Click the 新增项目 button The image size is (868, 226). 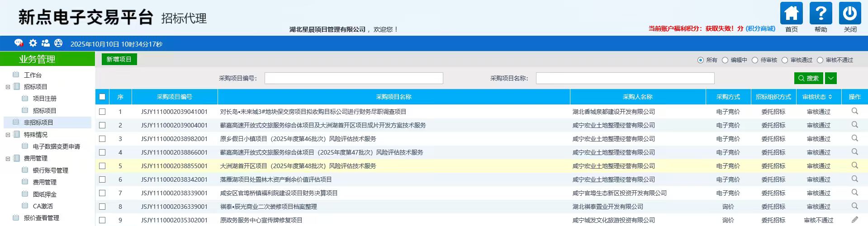[119, 59]
